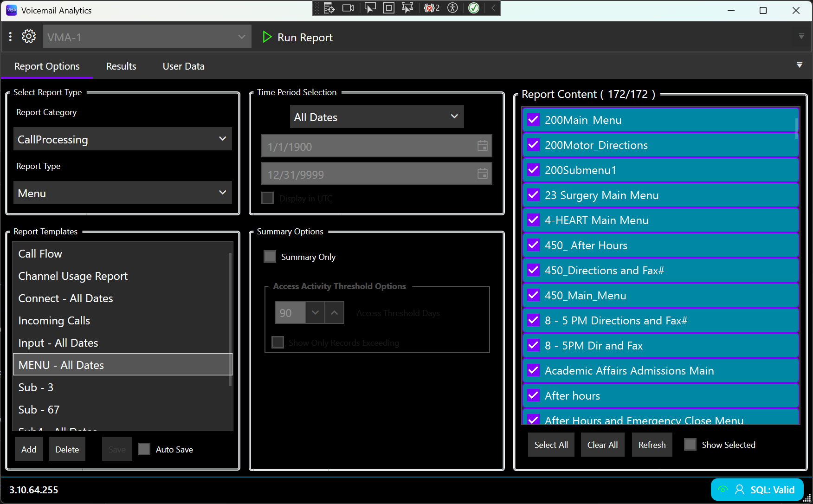Select the Report Options tab

(x=47, y=66)
